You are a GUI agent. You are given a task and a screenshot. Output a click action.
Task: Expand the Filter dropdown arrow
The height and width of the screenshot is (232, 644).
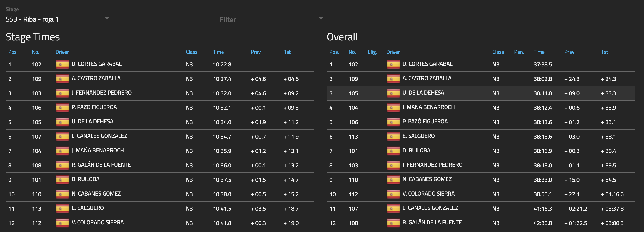(x=321, y=19)
